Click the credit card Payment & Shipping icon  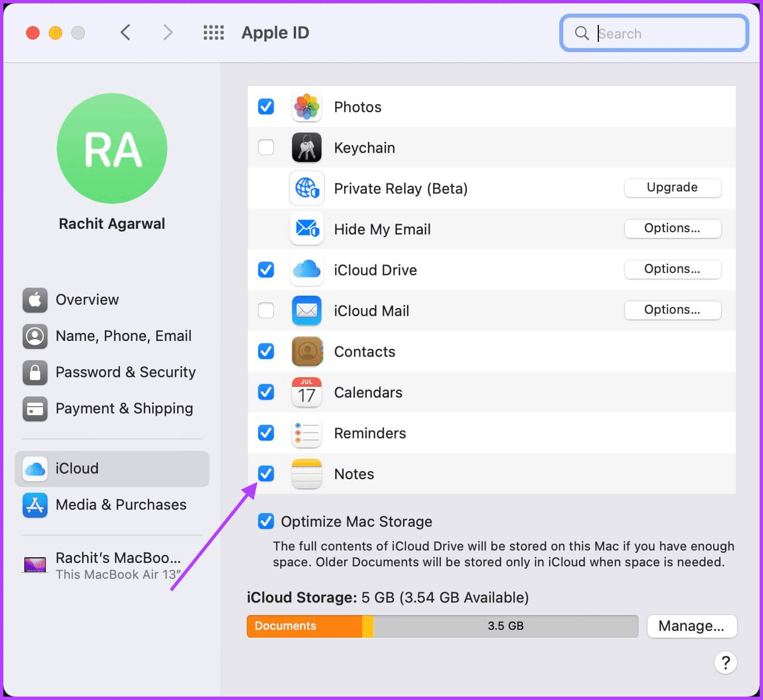coord(35,408)
